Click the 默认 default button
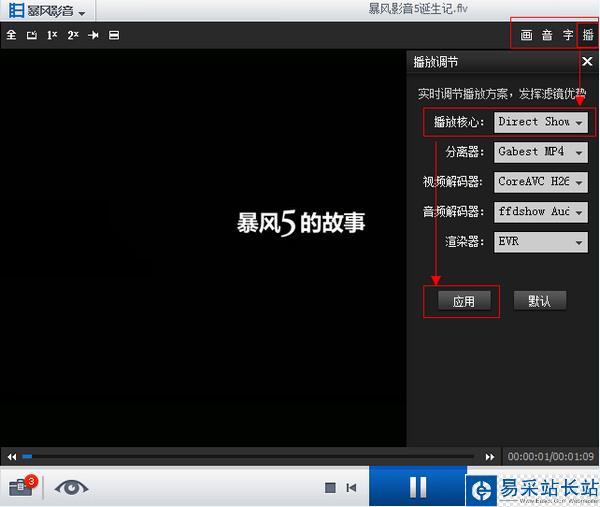 click(540, 301)
